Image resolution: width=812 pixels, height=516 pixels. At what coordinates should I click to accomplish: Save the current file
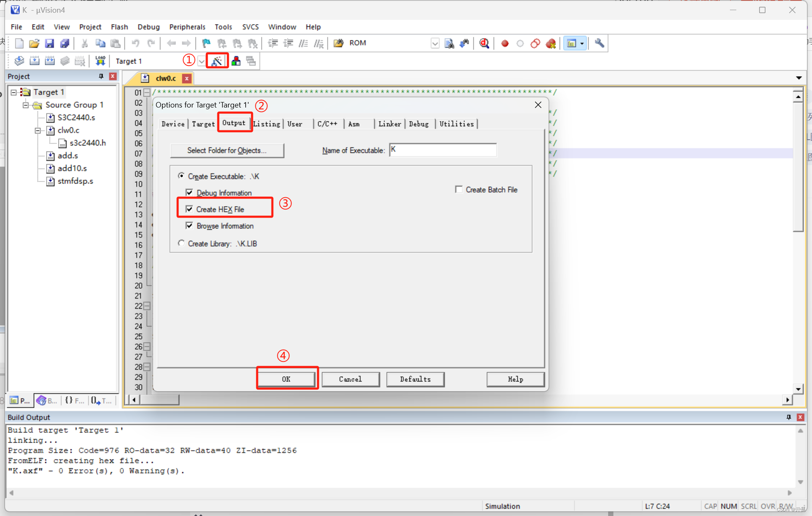click(x=49, y=43)
